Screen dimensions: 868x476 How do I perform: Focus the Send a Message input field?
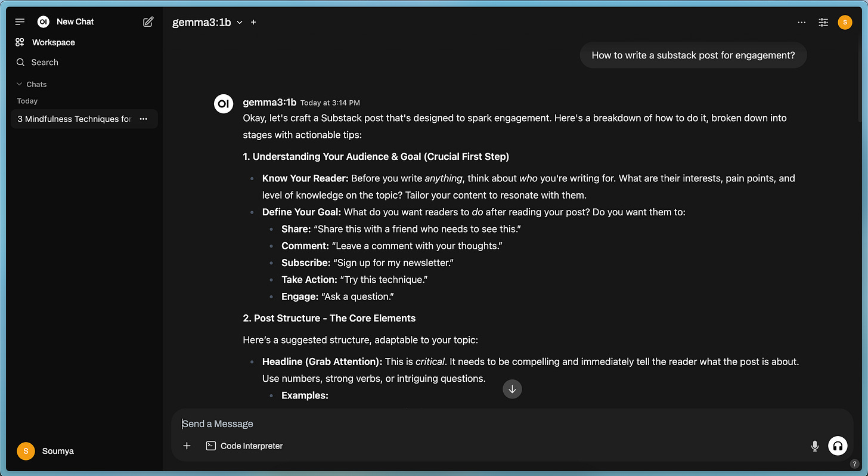point(513,424)
